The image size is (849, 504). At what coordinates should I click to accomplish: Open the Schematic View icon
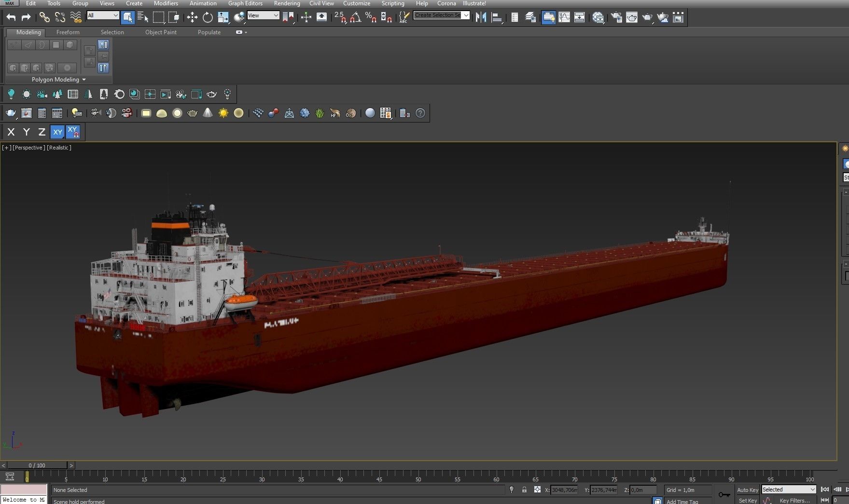[x=579, y=17]
